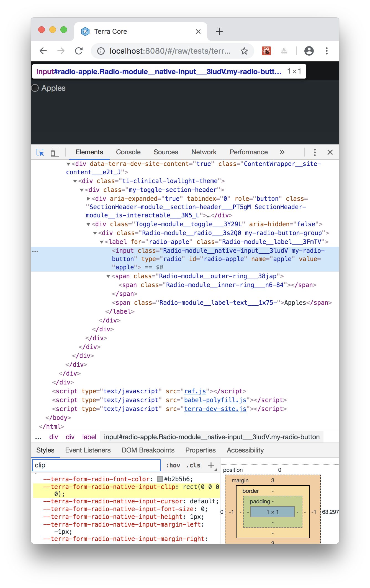Open the Sources tab
Screen dimensions: 370x588
tap(166, 152)
